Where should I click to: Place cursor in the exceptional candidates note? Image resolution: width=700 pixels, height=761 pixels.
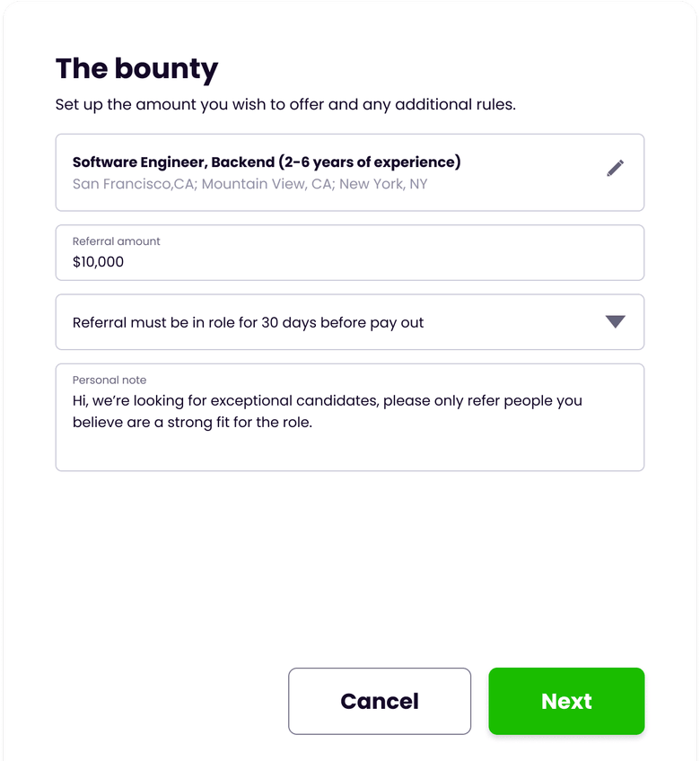pos(328,400)
